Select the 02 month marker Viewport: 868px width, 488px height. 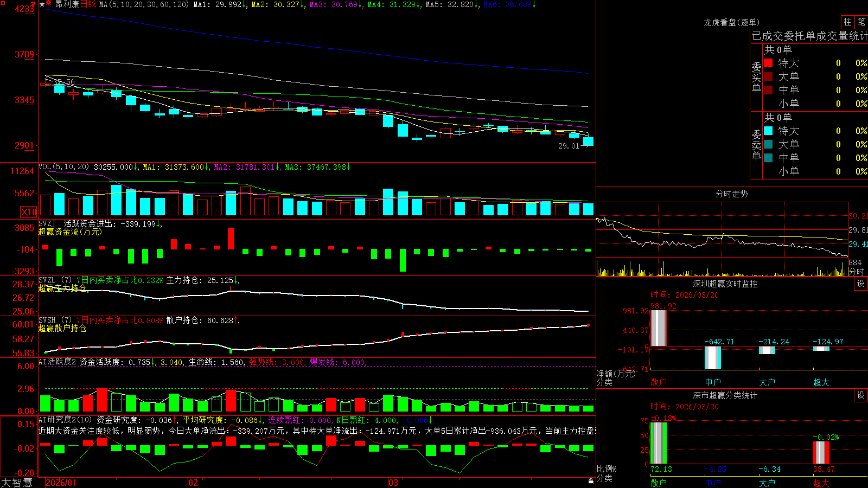tap(193, 483)
